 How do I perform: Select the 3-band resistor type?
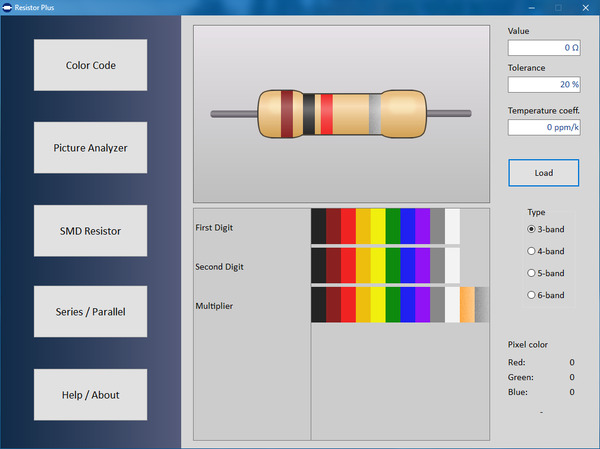pos(532,229)
